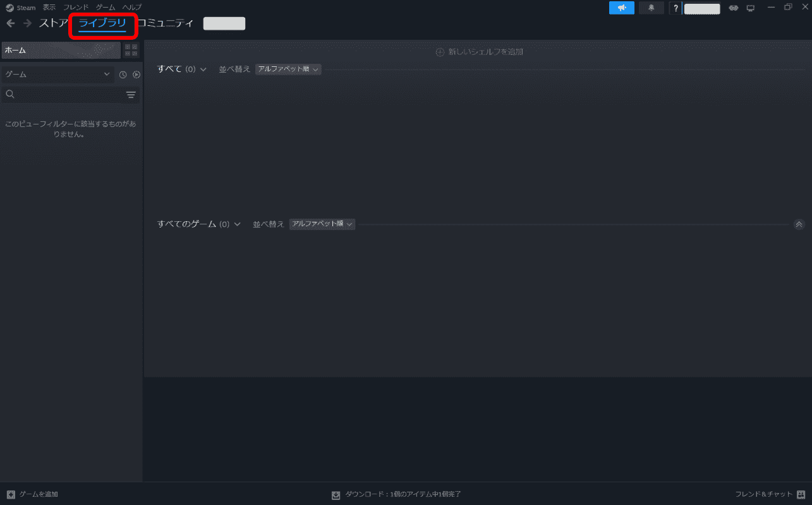Open the advanced filter lines icon
This screenshot has width=812, height=505.
[131, 95]
